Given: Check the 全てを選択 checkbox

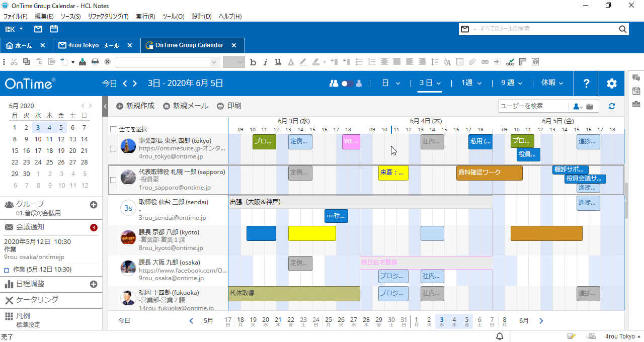Looking at the screenshot, I should [x=113, y=129].
